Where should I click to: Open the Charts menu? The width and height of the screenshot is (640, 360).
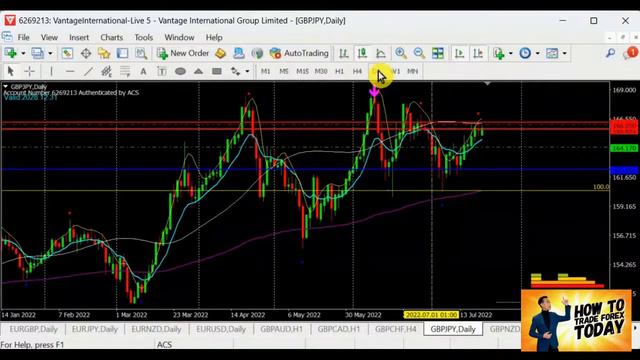pos(111,37)
